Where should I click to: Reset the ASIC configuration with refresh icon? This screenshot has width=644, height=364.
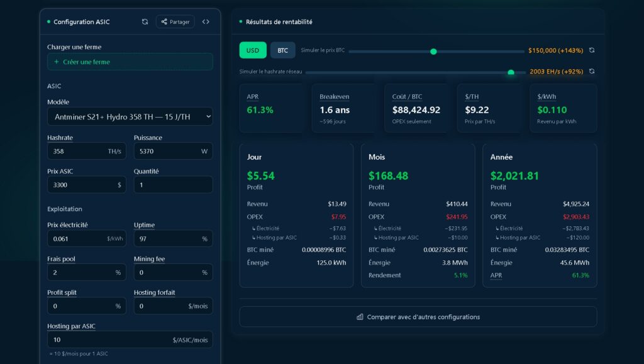pos(145,22)
